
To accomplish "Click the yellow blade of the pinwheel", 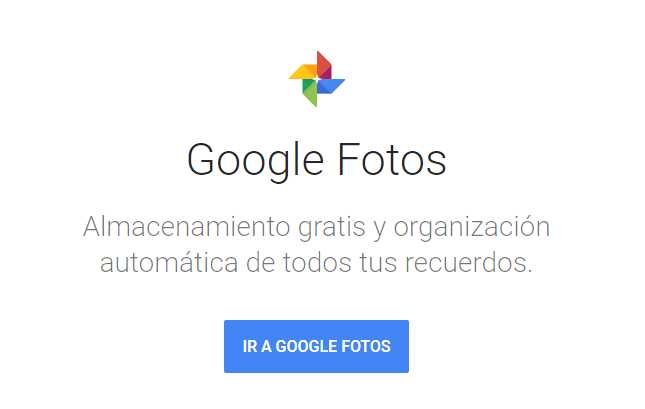I will [x=303, y=72].
